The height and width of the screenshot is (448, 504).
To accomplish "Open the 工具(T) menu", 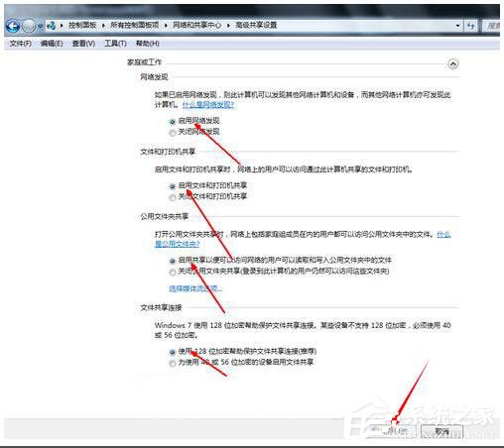I will click(115, 44).
